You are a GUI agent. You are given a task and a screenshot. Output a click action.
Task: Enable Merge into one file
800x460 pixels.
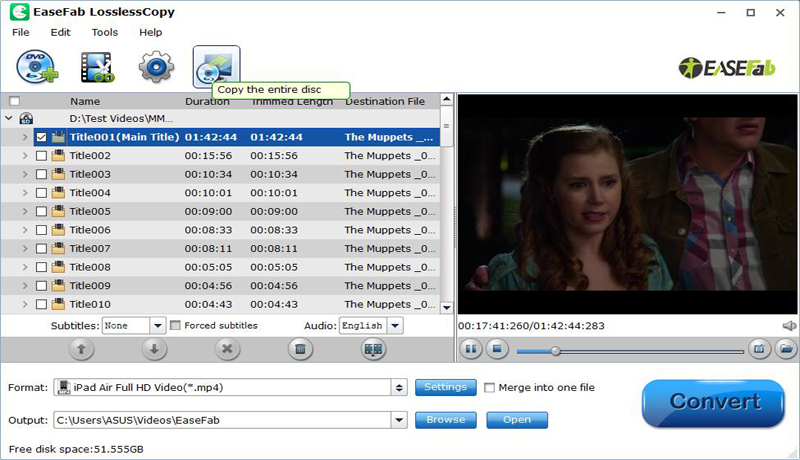(x=489, y=388)
